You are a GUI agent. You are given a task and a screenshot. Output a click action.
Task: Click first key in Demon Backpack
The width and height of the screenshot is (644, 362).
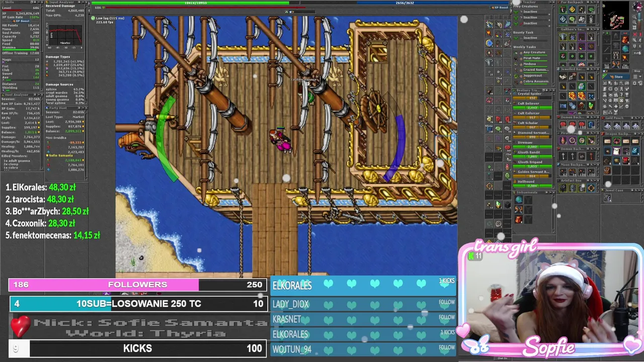(563, 156)
